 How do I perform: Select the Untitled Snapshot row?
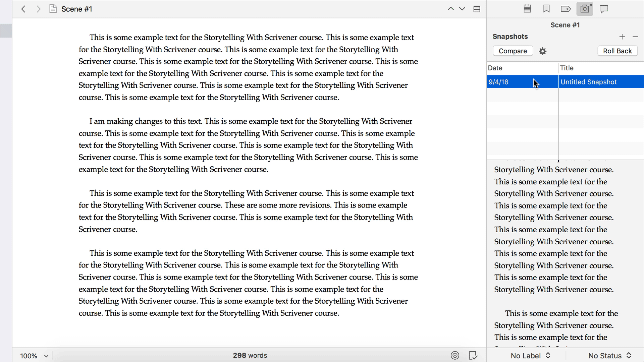588,82
